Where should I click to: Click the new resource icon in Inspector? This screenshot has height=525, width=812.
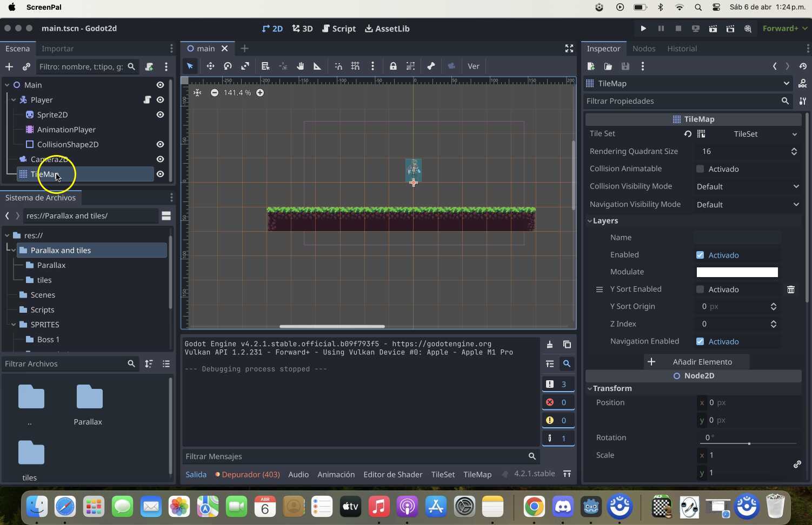[591, 66]
